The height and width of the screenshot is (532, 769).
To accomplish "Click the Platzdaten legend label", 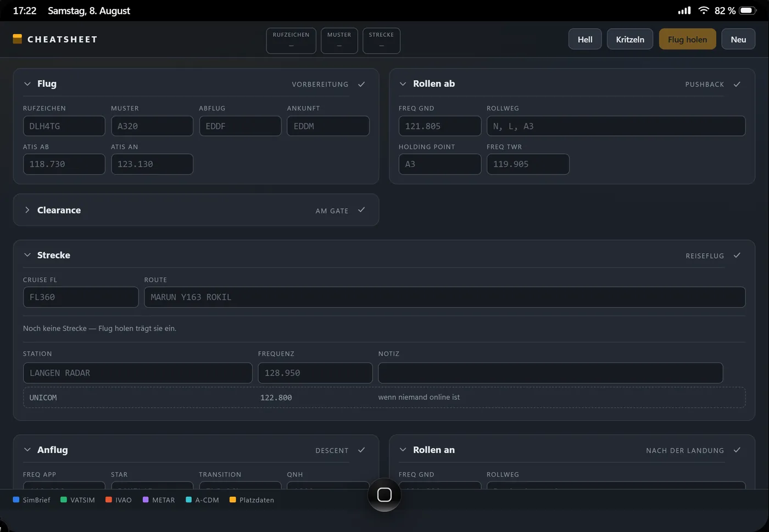I will tap(257, 500).
